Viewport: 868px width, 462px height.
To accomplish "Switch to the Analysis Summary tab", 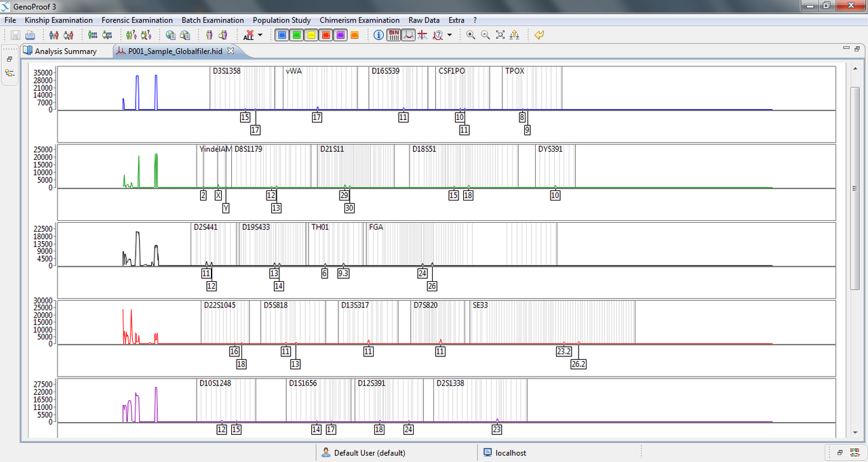I will click(x=65, y=51).
